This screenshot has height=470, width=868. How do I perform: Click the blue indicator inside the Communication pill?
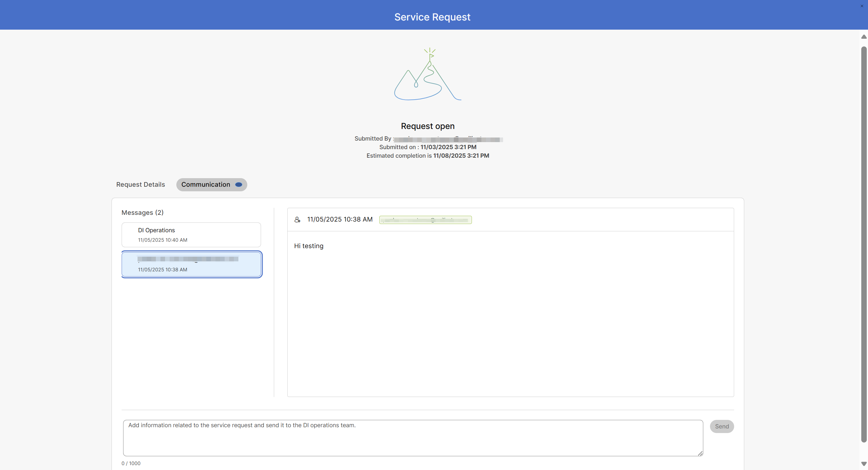tap(239, 185)
